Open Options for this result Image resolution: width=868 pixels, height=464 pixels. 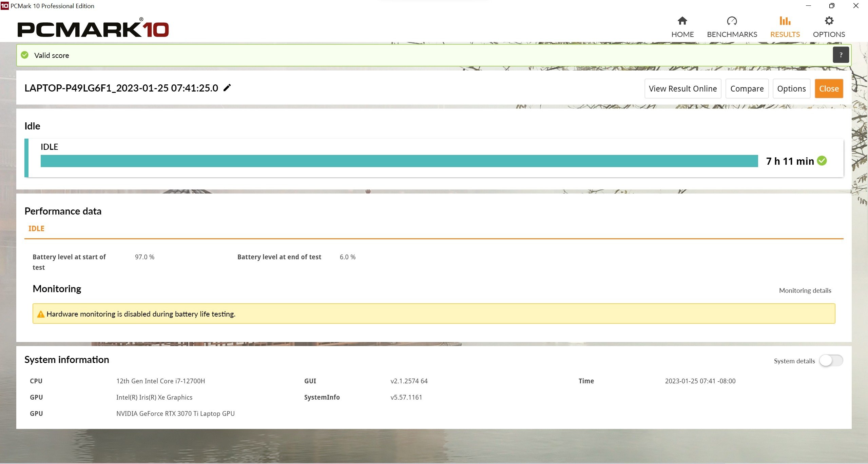click(x=791, y=88)
